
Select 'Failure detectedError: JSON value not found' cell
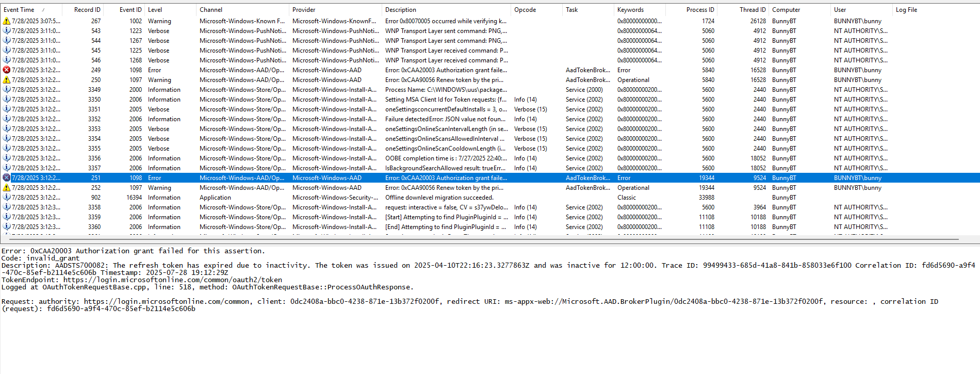[446, 119]
